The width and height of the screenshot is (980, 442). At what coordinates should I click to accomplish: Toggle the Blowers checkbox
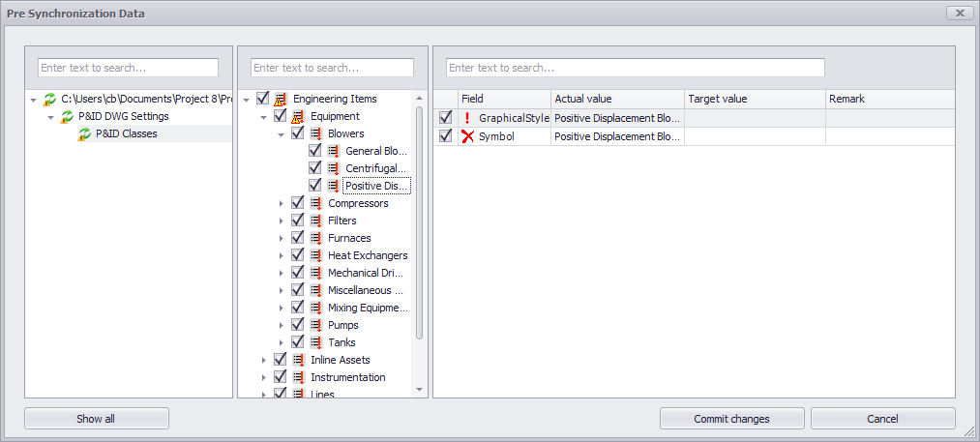click(298, 133)
